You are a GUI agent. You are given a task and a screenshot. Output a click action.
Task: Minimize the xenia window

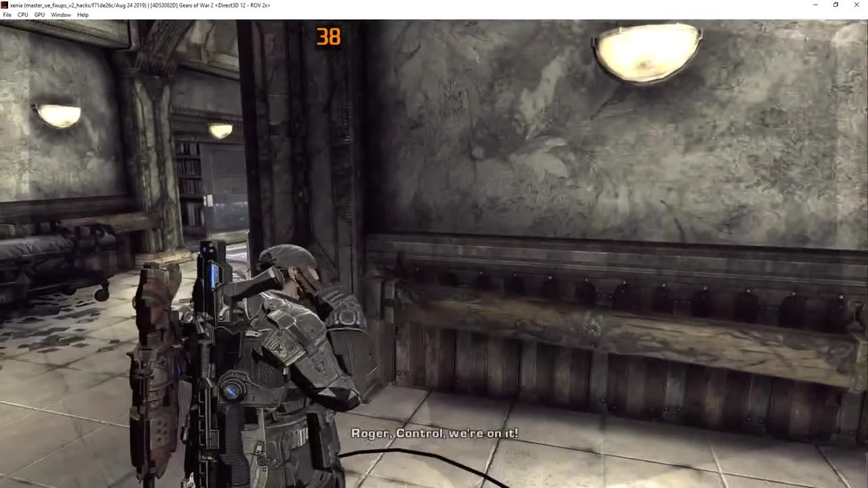click(815, 5)
